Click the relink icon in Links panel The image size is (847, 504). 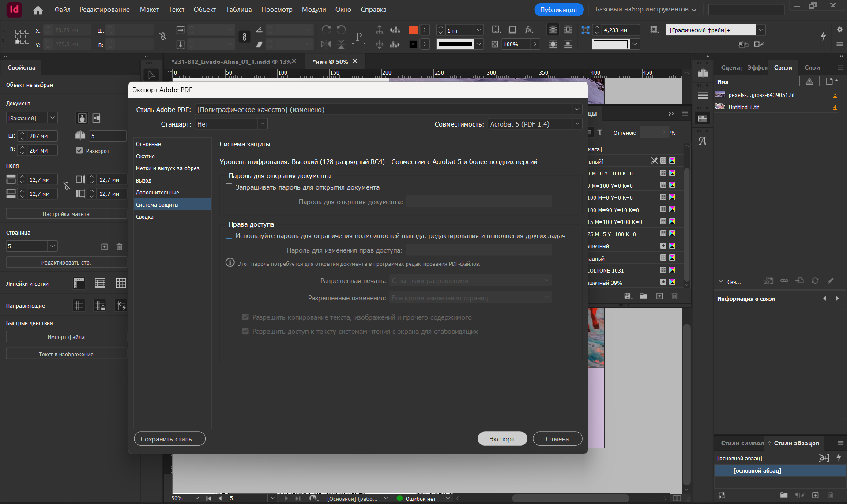click(x=784, y=280)
